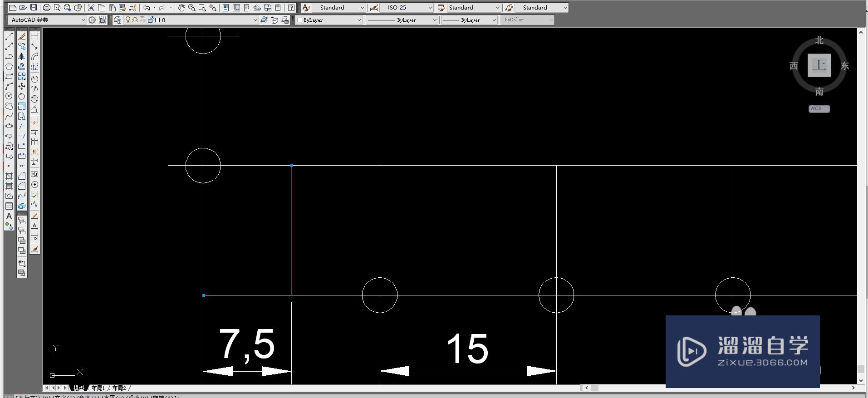Image resolution: width=868 pixels, height=398 pixels.
Task: Toggle layer 0 freeze/thaw sun icon
Action: point(135,20)
